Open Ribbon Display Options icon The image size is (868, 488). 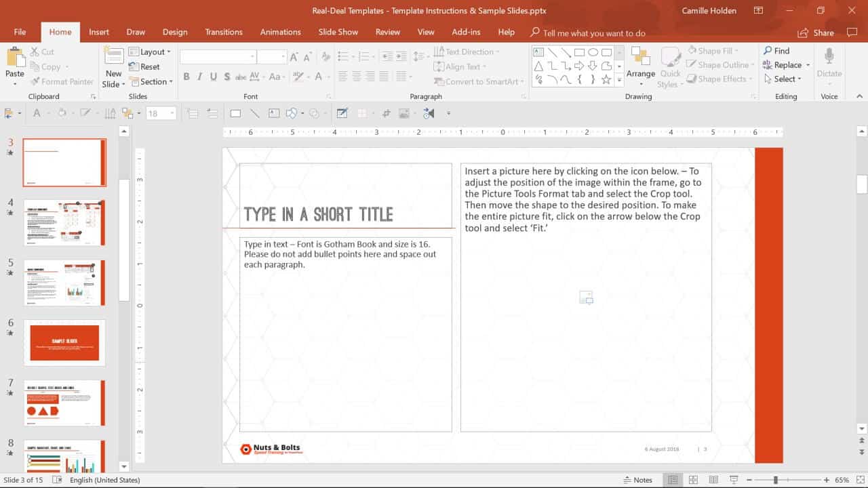(759, 10)
